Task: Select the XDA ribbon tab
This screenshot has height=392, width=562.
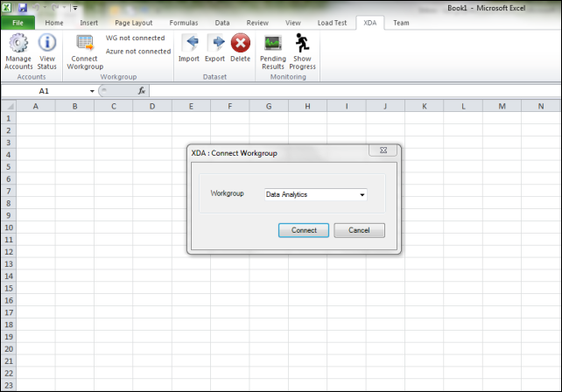Action: point(370,23)
